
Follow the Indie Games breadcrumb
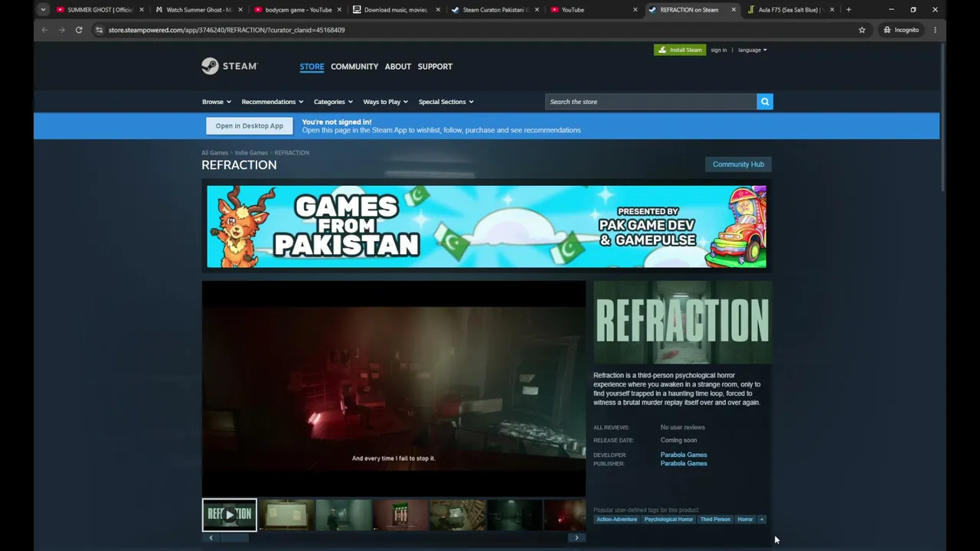[x=251, y=153]
